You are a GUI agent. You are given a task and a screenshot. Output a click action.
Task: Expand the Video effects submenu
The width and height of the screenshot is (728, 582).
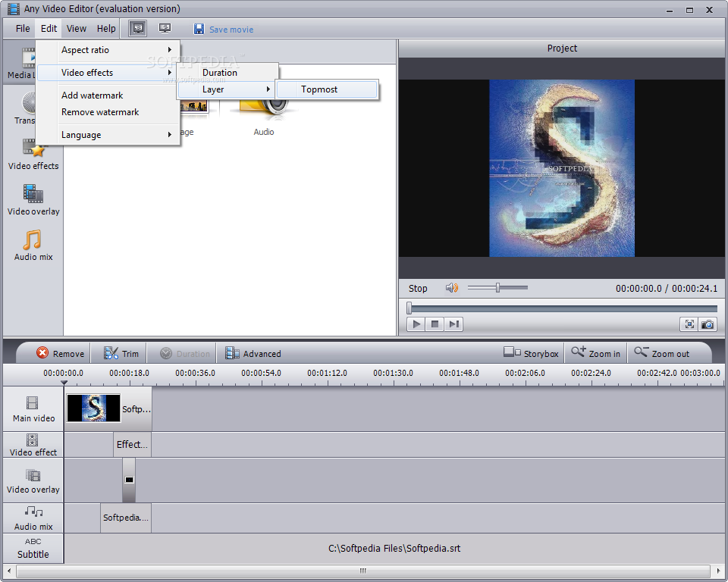[108, 73]
